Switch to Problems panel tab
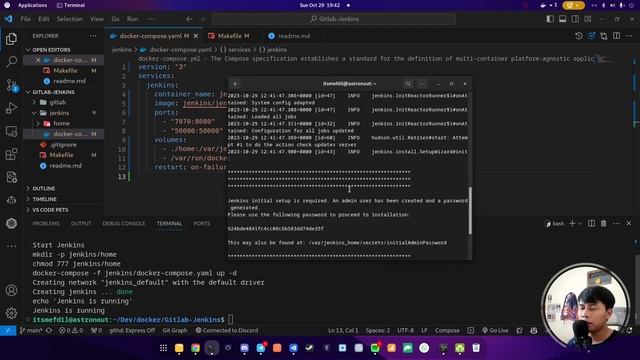The image size is (640, 360). click(x=46, y=223)
